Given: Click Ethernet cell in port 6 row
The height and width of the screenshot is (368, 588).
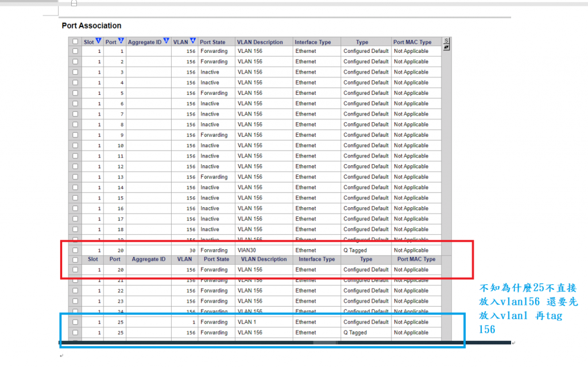Looking at the screenshot, I should 305,103.
